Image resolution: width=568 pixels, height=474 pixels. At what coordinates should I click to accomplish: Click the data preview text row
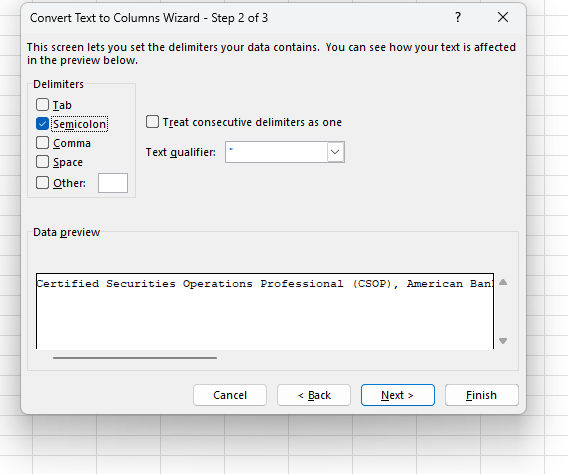pyautogui.click(x=265, y=284)
